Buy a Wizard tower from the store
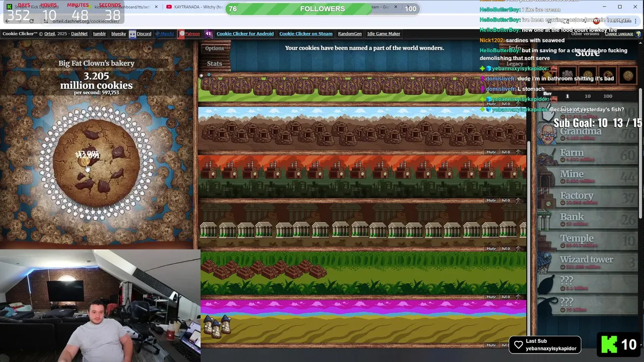The width and height of the screenshot is (644, 362). tap(588, 263)
